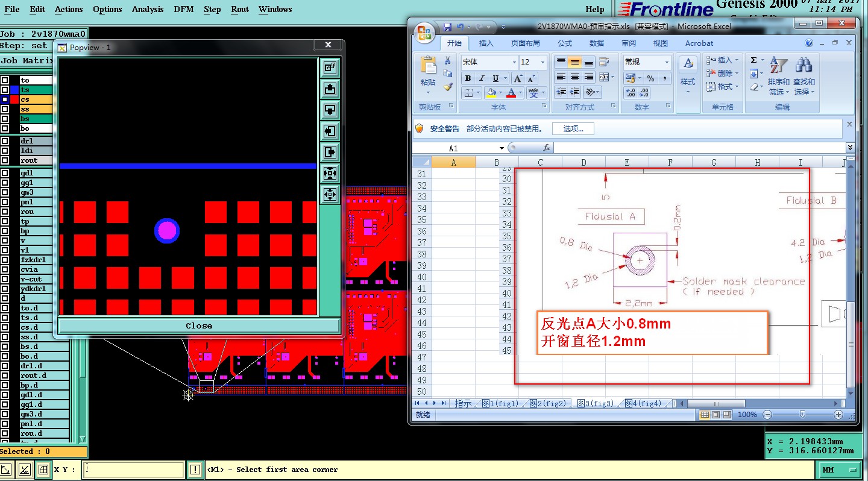Screen dimensions: 868x481
Task: Click the 选项... security options button
Action: click(x=573, y=128)
